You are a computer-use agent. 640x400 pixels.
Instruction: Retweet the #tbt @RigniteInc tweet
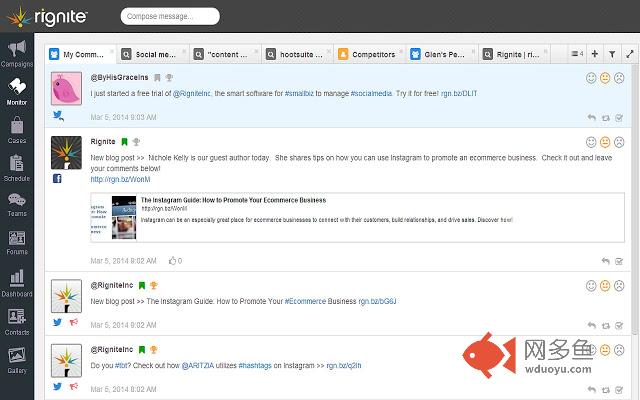606,390
